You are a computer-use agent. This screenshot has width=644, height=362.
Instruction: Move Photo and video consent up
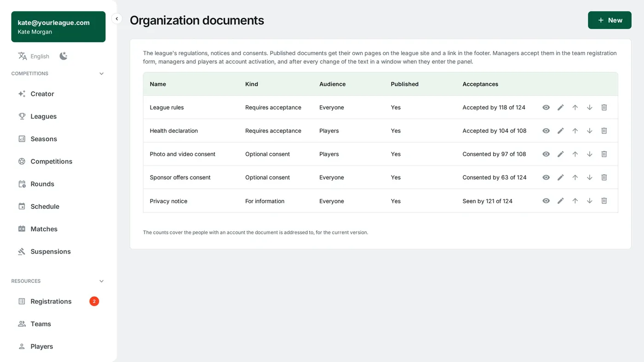tap(575, 154)
